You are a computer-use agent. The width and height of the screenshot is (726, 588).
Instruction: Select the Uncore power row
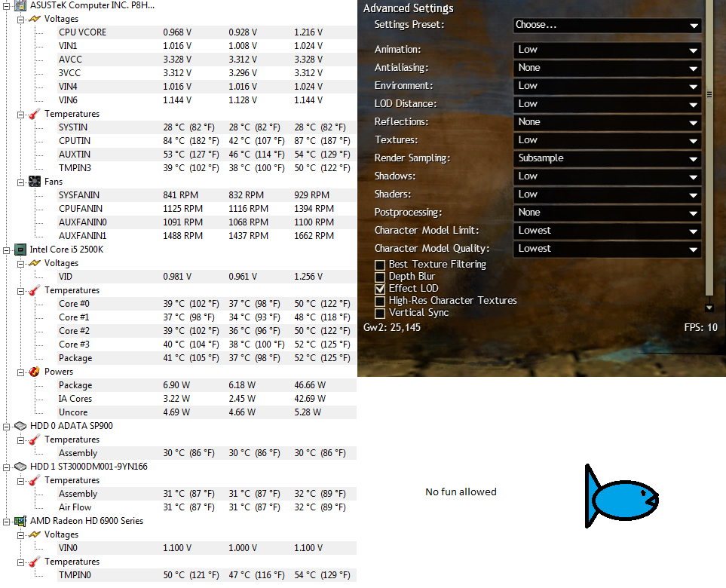pyautogui.click(x=207, y=412)
